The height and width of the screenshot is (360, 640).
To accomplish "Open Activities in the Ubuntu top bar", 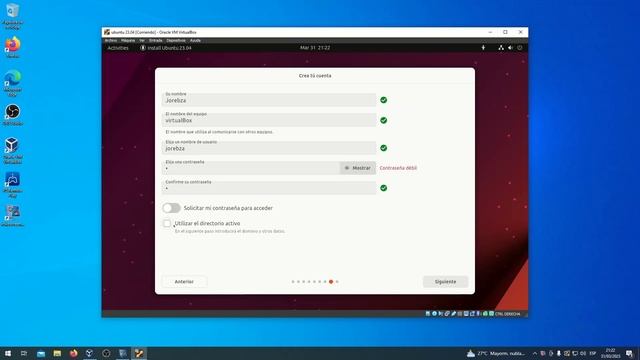I will click(118, 48).
